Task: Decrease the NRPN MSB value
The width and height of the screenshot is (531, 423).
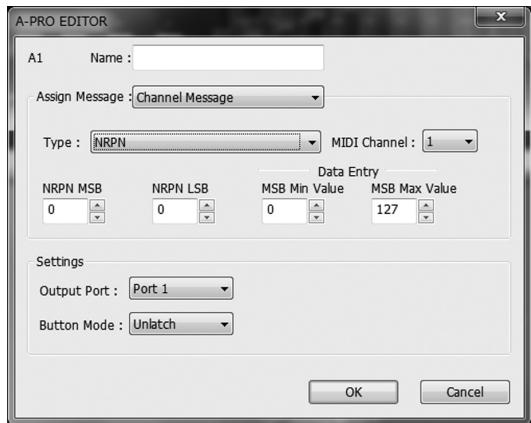Action: tap(97, 217)
